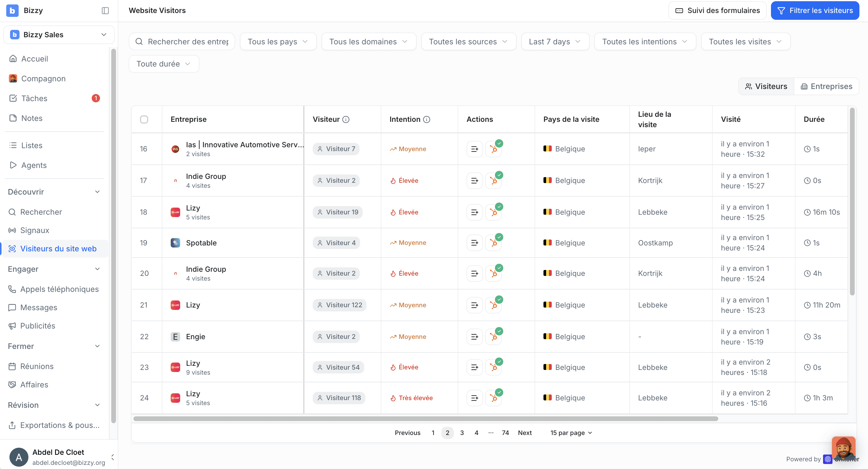The image size is (868, 469).
Task: Click add-to-list icon for Engie row
Action: tap(475, 337)
